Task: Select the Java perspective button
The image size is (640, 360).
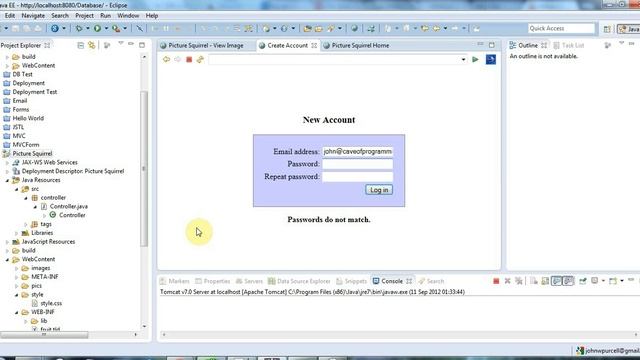Action: tap(629, 29)
